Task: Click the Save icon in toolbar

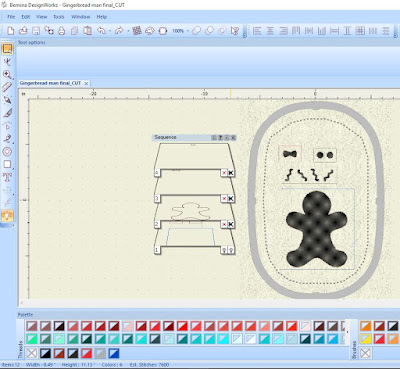Action: [x=36, y=31]
